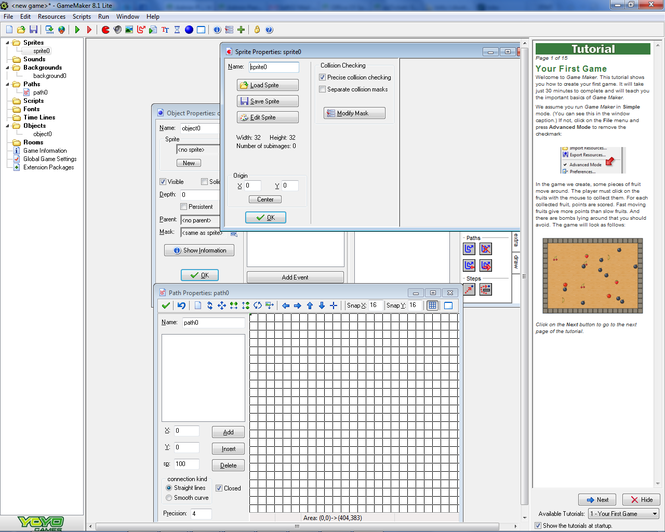665x532 pixels.
Task: Select Global Game Settings in the tree
Action: pos(50,159)
